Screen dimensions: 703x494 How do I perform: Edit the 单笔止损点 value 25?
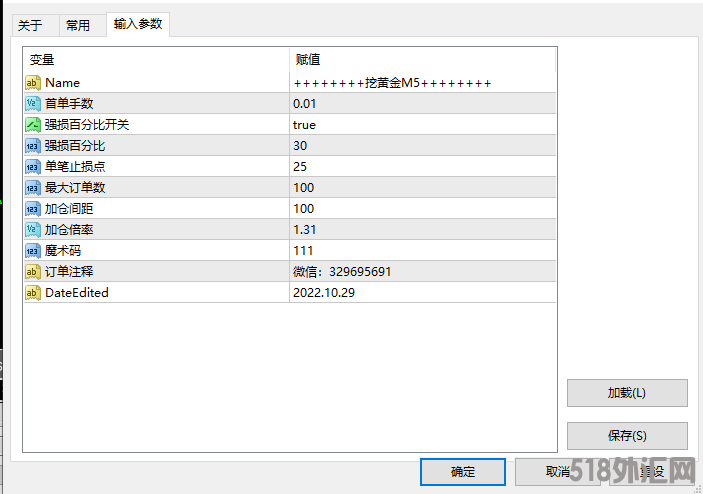[423, 167]
